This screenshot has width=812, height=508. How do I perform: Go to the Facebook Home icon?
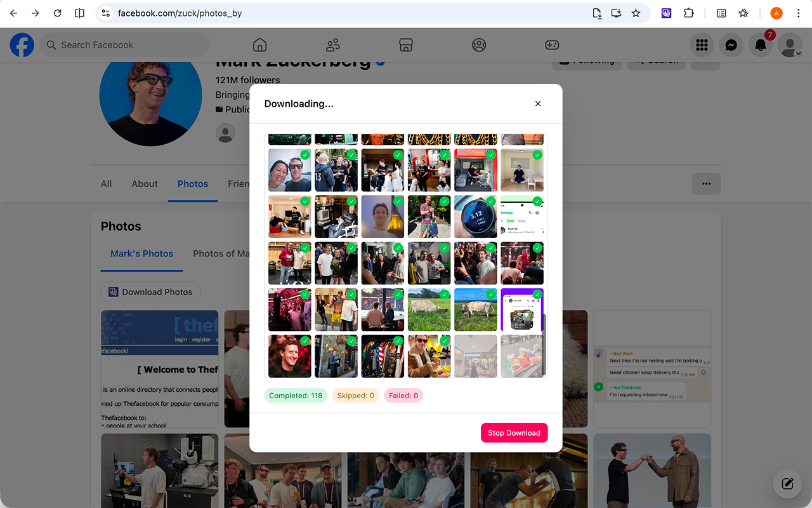[x=259, y=45]
